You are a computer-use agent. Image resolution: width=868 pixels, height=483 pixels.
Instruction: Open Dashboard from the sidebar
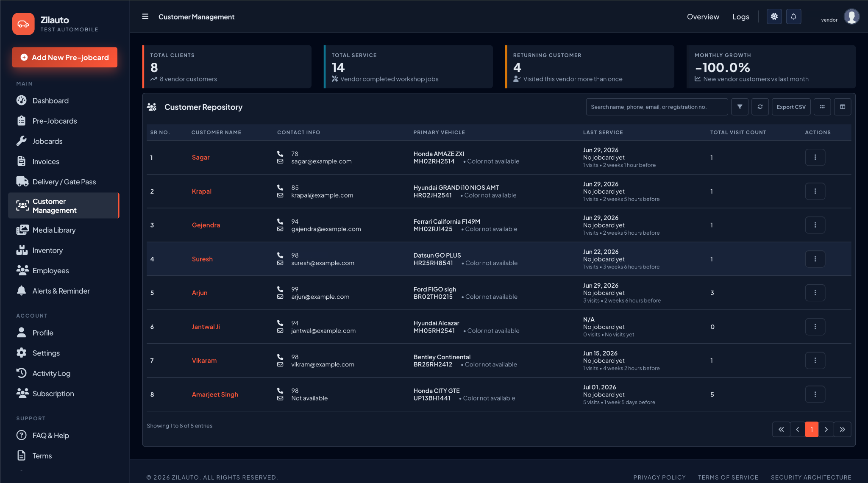[x=64, y=100]
